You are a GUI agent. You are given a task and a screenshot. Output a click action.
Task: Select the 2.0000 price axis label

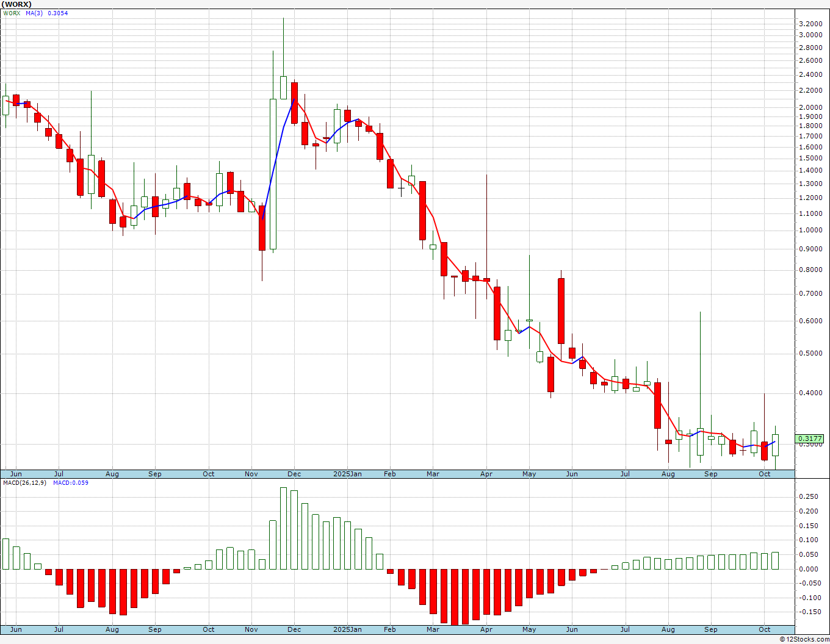[810, 107]
